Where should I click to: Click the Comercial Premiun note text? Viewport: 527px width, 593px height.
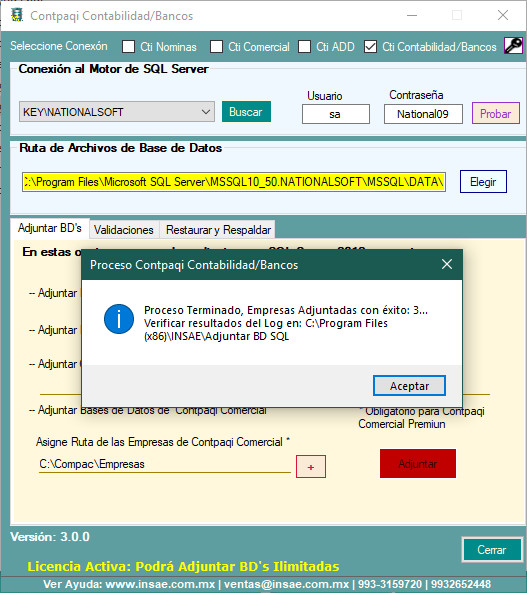pyautogui.click(x=421, y=418)
